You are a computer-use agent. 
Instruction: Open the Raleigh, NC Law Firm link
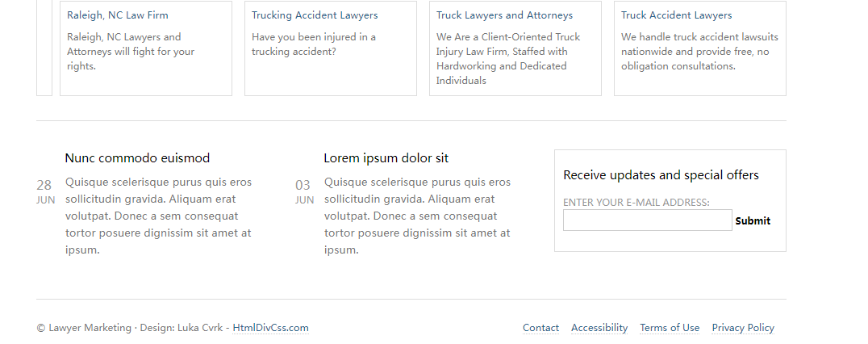[118, 15]
